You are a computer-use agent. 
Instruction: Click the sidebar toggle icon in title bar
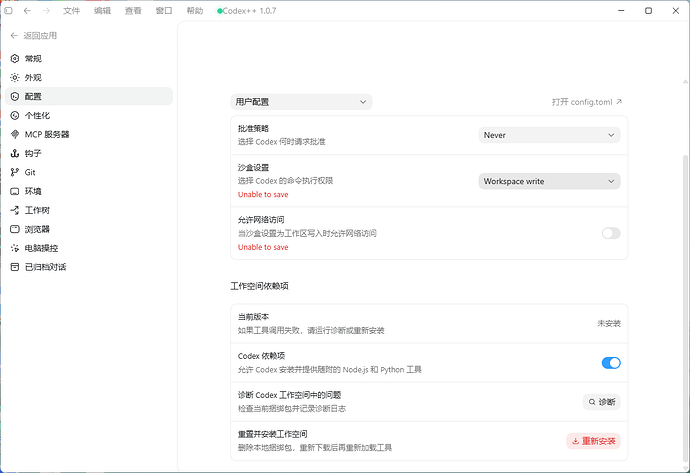click(8, 11)
